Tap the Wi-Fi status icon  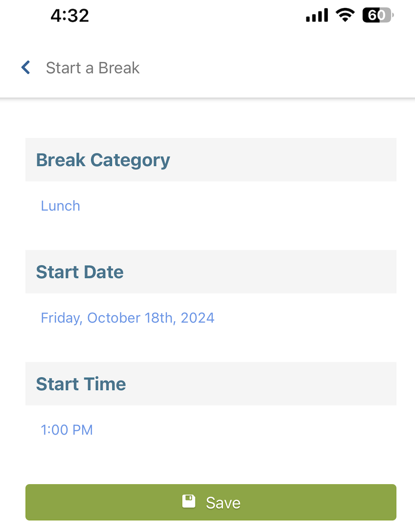point(345,15)
